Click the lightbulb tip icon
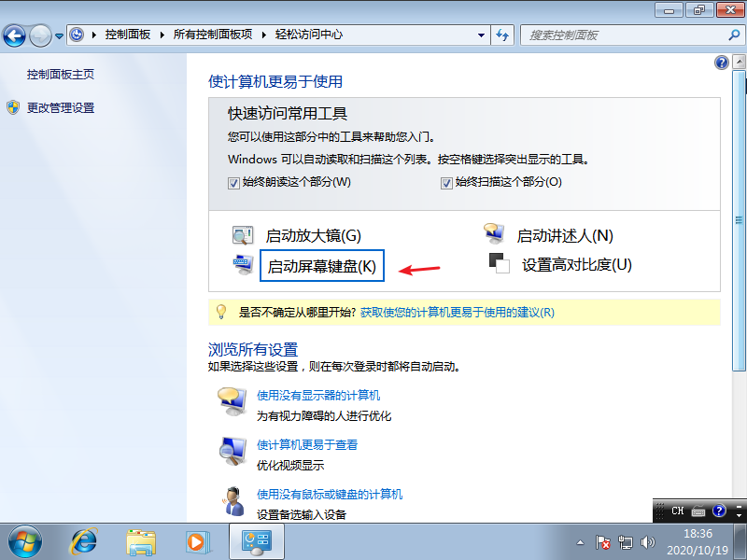 click(220, 312)
